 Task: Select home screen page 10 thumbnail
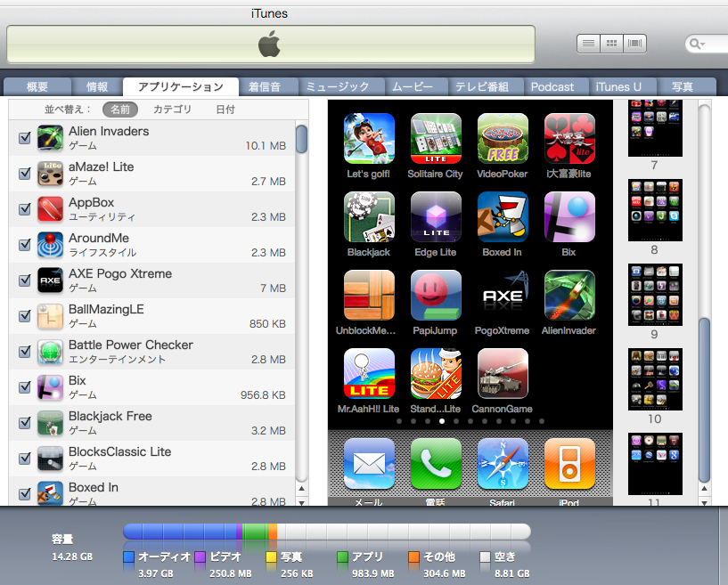tap(655, 379)
